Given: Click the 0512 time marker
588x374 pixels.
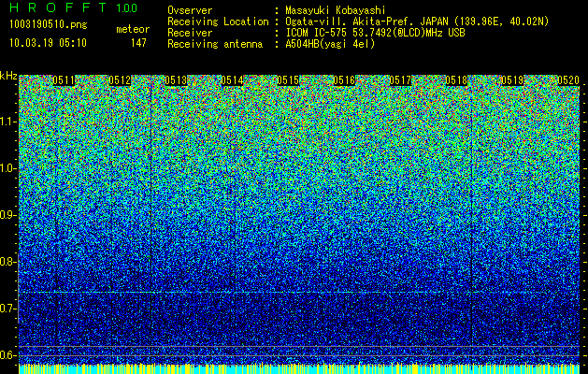Looking at the screenshot, I should point(120,80).
